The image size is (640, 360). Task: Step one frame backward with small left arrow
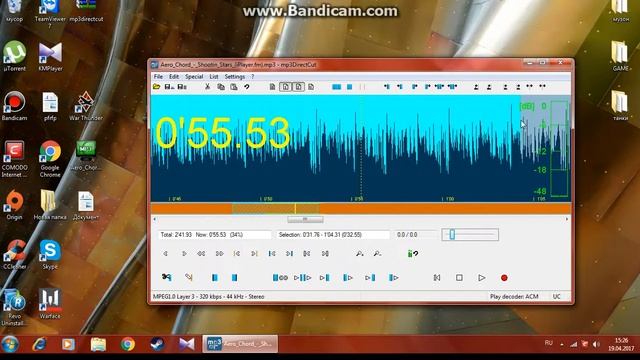coord(165,253)
